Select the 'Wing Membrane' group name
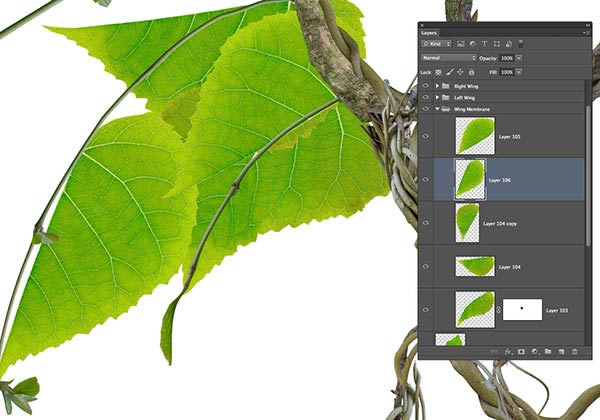 click(x=472, y=109)
